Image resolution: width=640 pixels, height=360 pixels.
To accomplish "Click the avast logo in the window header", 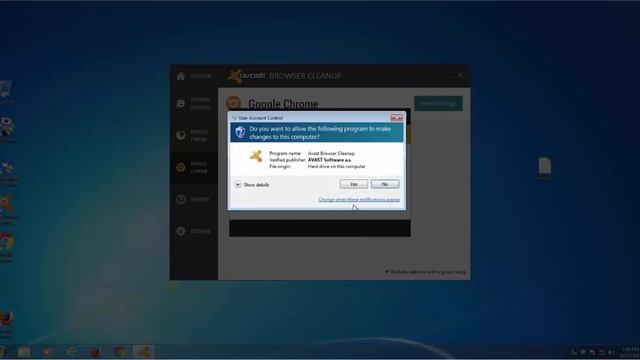I will (x=247, y=76).
